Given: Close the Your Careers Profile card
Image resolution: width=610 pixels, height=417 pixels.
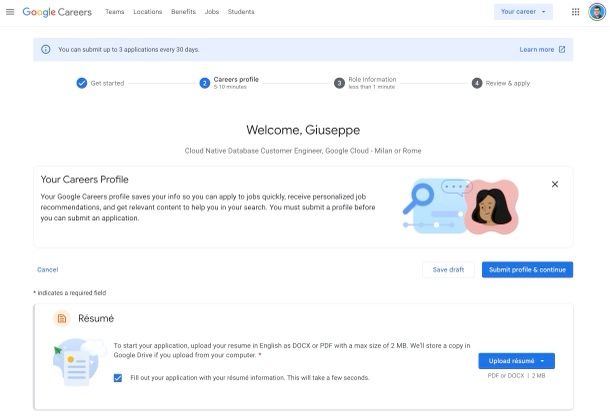Looking at the screenshot, I should coord(555,184).
